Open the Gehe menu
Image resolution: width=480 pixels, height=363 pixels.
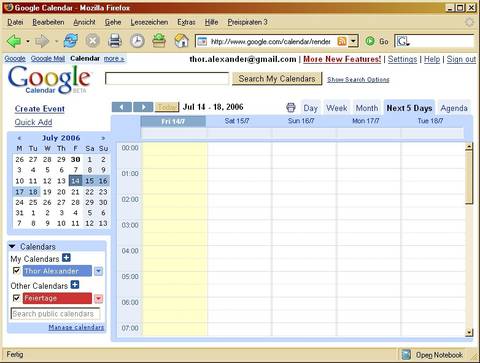tap(113, 22)
